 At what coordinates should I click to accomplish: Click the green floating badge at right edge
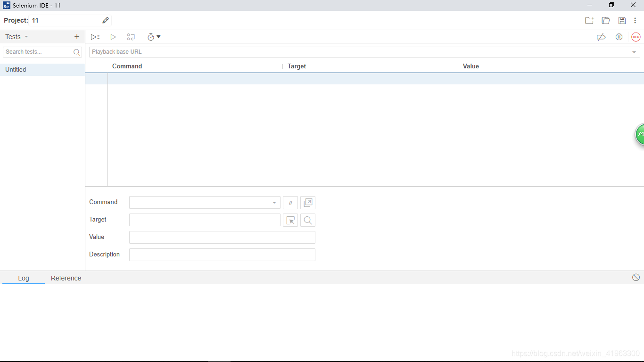[640, 134]
